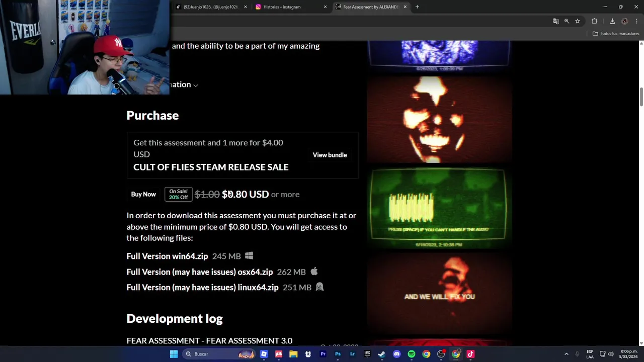644x362 pixels.
Task: Click the microphone icon in system tray
Action: tap(577, 354)
